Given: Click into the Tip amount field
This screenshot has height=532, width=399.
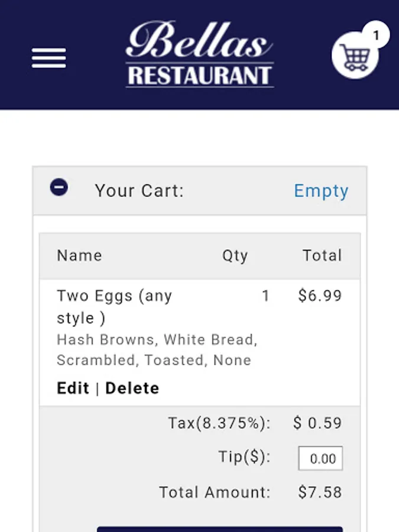Looking at the screenshot, I should pos(320,459).
